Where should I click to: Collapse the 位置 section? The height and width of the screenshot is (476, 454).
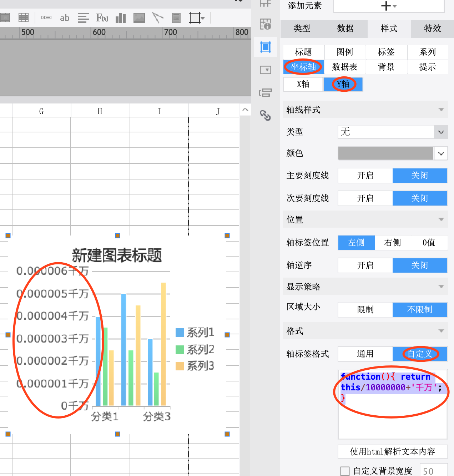(x=441, y=219)
